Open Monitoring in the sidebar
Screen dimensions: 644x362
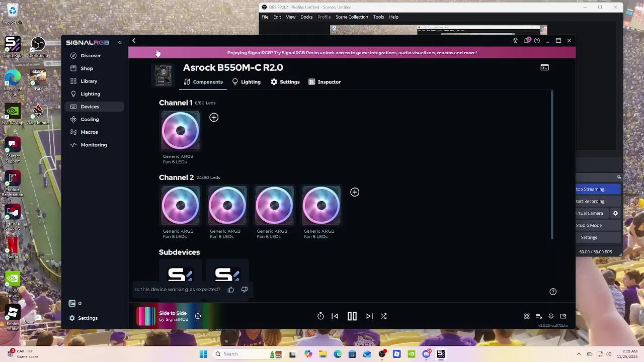coord(94,145)
